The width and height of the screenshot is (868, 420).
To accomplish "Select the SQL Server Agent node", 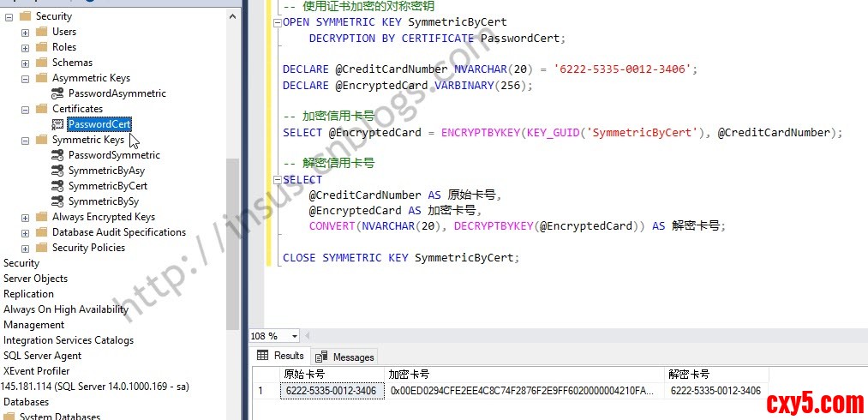I will point(43,356).
